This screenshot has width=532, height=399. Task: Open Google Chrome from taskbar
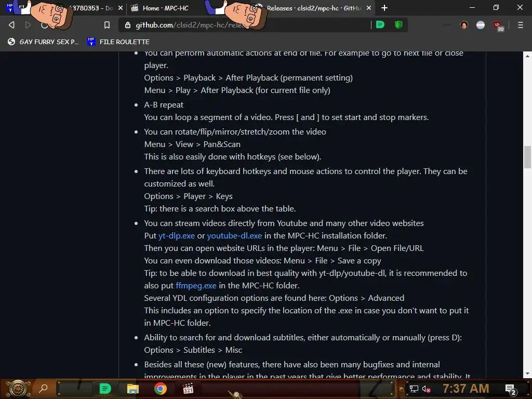[x=161, y=389]
